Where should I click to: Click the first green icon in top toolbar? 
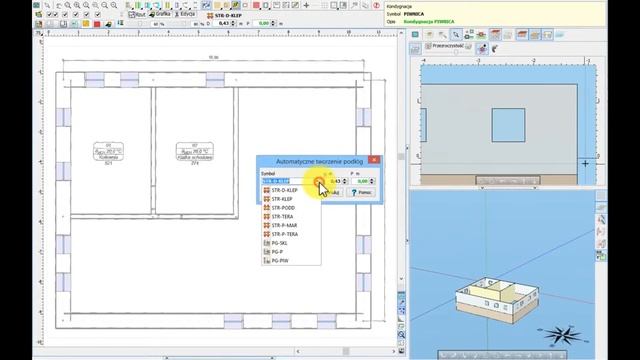pyautogui.click(x=37, y=5)
